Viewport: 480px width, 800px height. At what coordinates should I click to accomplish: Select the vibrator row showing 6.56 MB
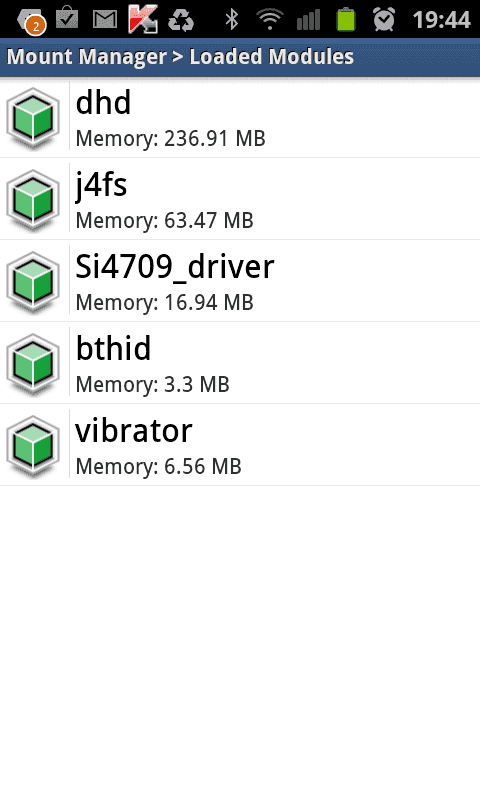240,446
